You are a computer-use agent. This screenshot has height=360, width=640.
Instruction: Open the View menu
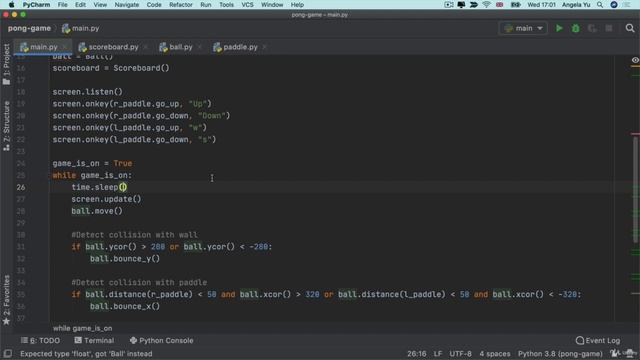coord(100,5)
